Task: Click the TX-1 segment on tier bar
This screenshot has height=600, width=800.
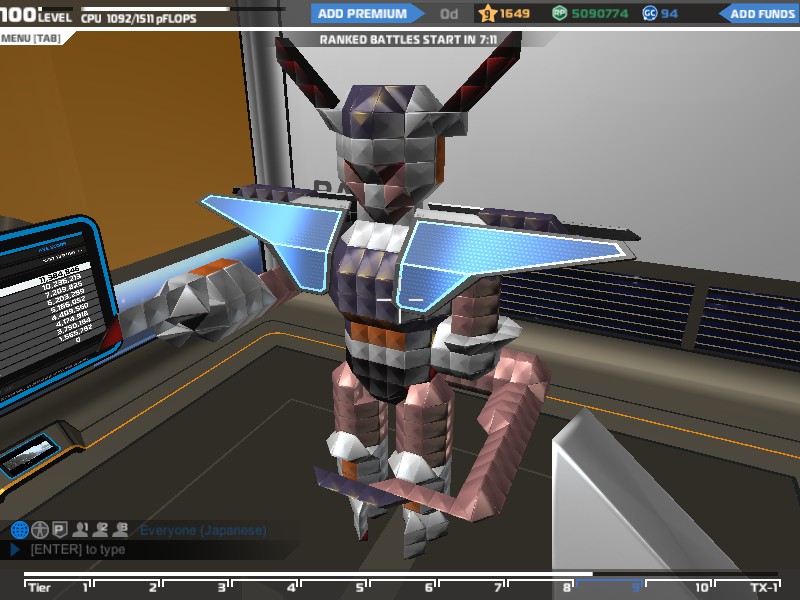Action: [x=747, y=587]
